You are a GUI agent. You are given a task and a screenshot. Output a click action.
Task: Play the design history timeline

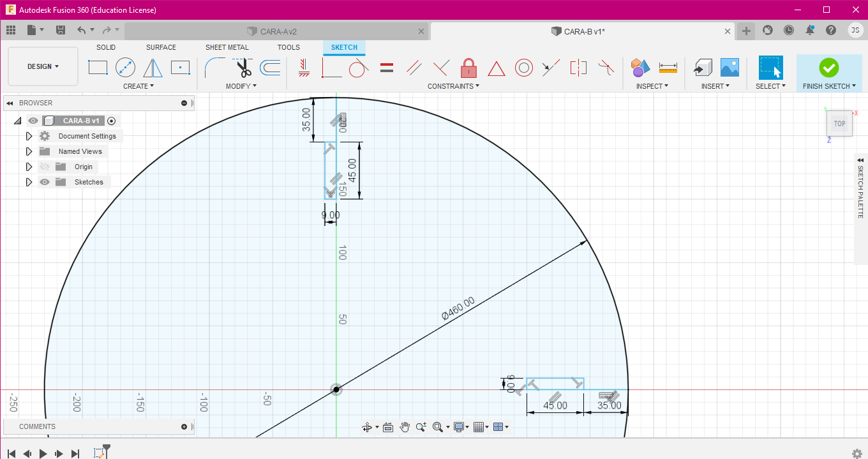coord(43,453)
